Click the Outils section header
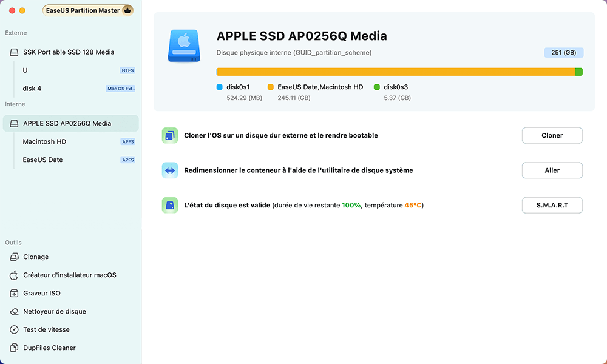This screenshot has height=364, width=607. 13,243
